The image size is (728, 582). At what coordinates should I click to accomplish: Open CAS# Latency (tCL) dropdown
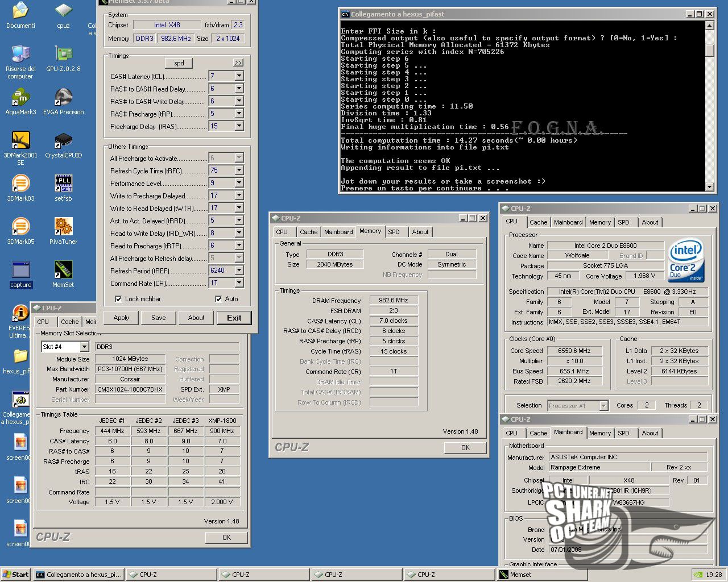tap(239, 76)
